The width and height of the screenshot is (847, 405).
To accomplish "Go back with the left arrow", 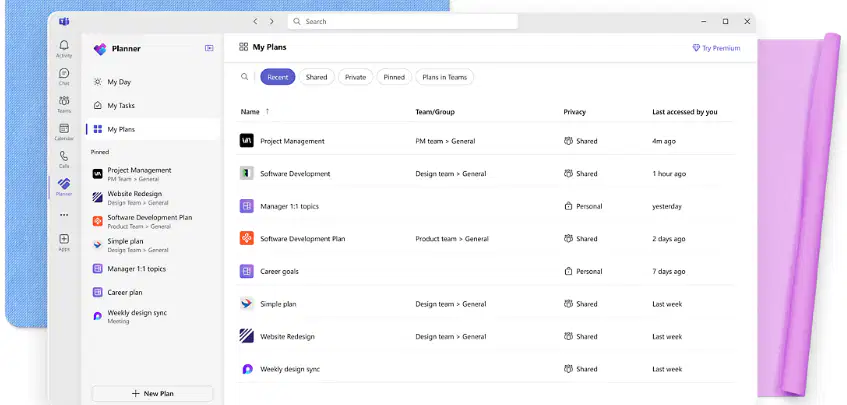I will pos(255,22).
